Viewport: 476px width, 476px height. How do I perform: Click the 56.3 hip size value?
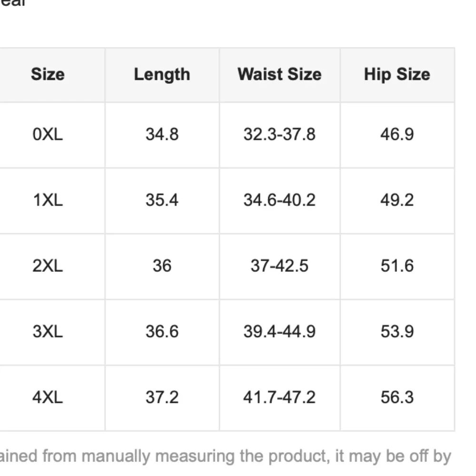(397, 397)
